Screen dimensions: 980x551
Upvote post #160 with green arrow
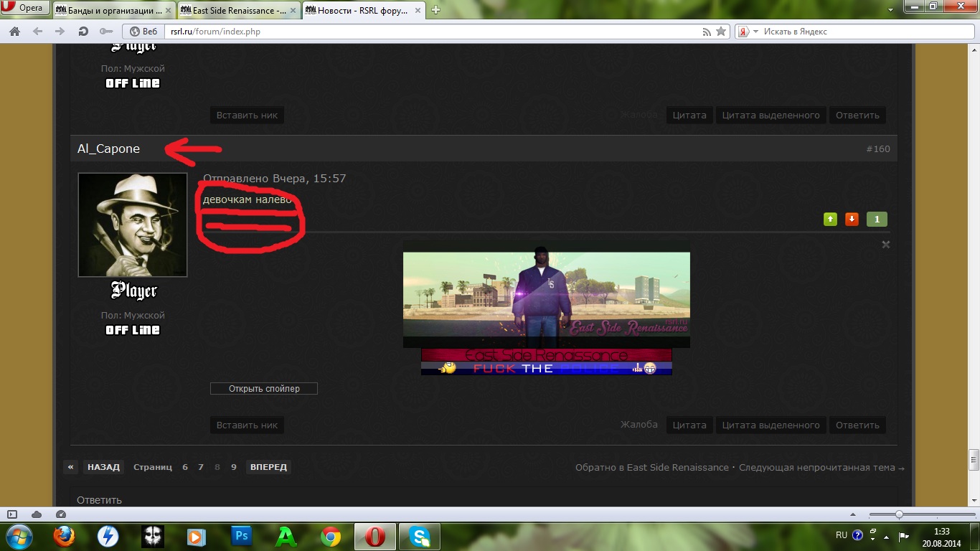pos(830,220)
